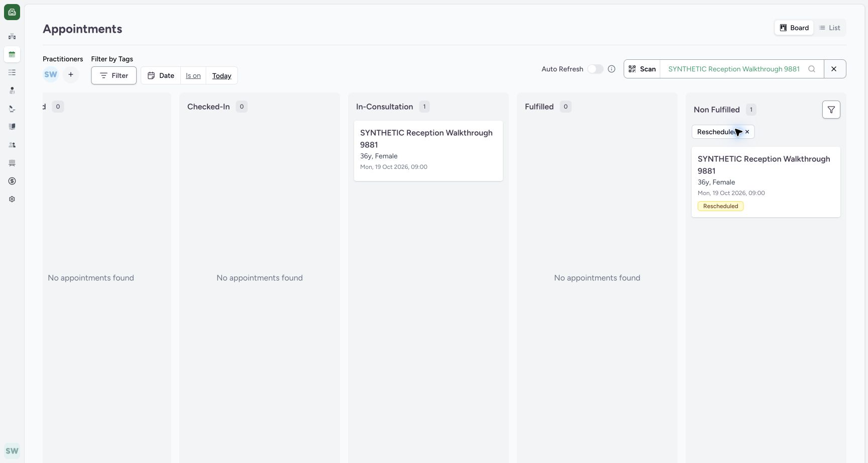Clear the patient search field
868x463 pixels.
(x=834, y=69)
